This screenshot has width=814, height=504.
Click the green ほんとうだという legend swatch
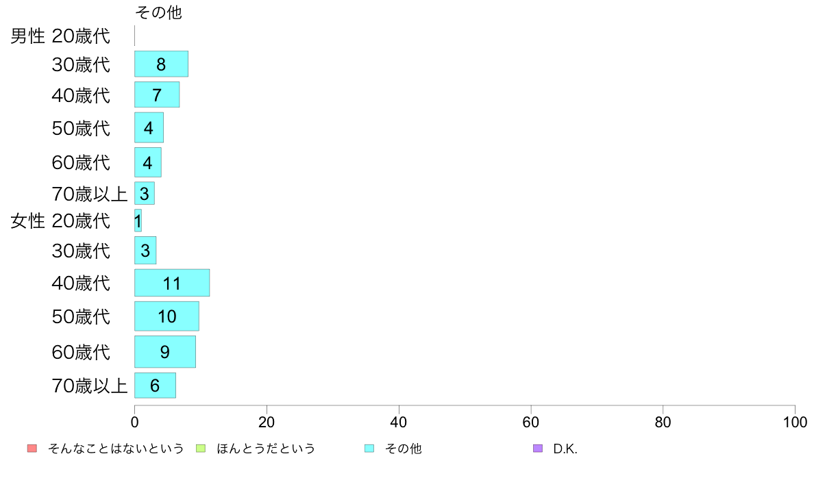coord(200,449)
